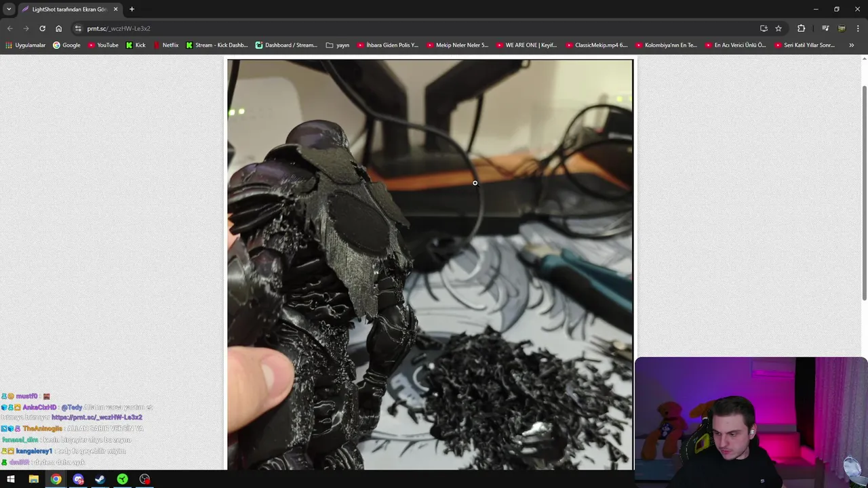Screen dimensions: 868x488
Task: Switch to Chrome in the taskbar
Action: point(56,479)
